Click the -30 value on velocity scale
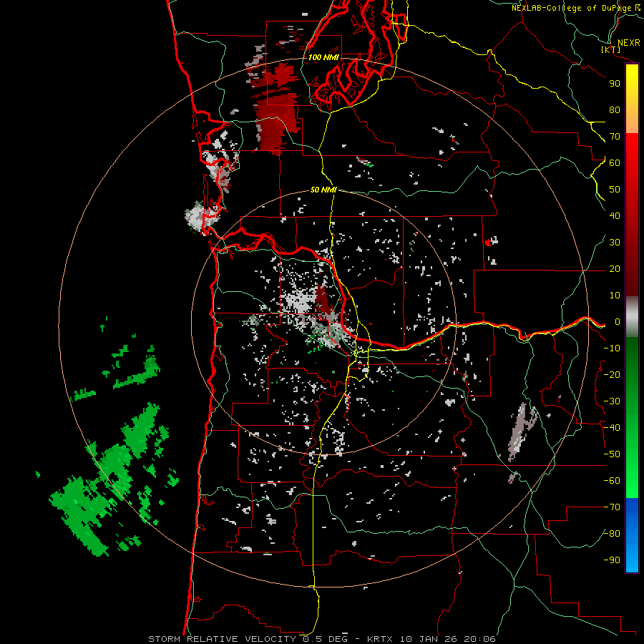Viewport: 644px width, 644px height. (x=612, y=401)
